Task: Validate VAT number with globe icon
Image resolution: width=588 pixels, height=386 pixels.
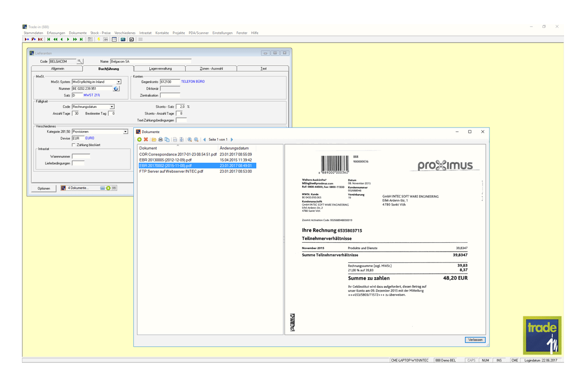Action: 116,89
